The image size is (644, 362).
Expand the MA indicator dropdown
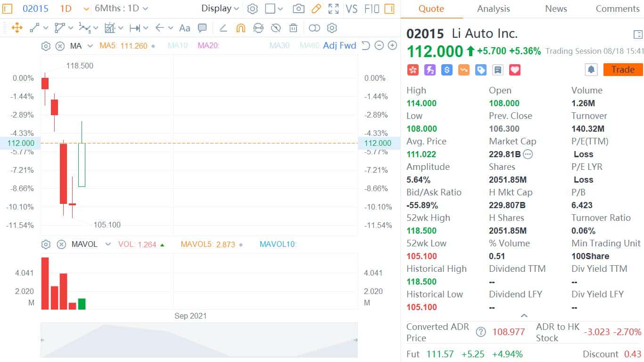point(90,46)
